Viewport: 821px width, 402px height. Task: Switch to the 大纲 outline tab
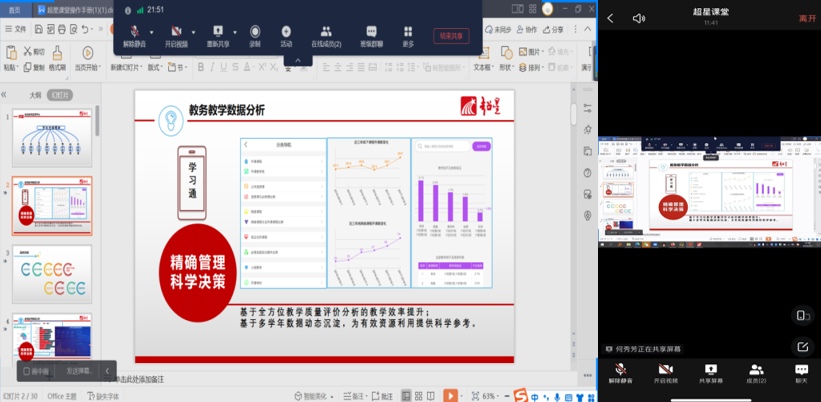pyautogui.click(x=36, y=95)
